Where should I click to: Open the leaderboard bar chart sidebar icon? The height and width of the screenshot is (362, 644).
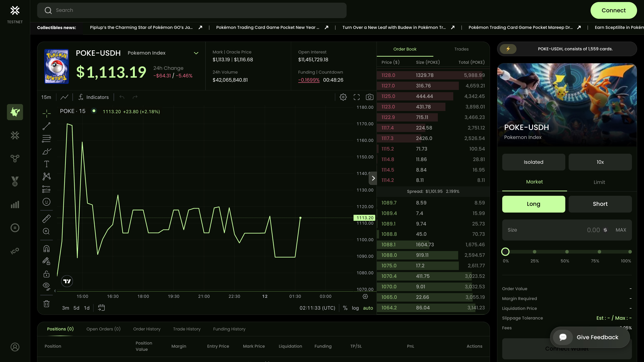click(15, 205)
